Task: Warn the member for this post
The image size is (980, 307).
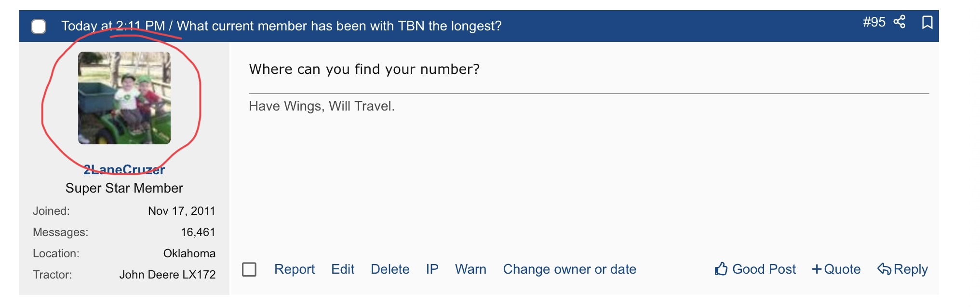Action: point(470,269)
